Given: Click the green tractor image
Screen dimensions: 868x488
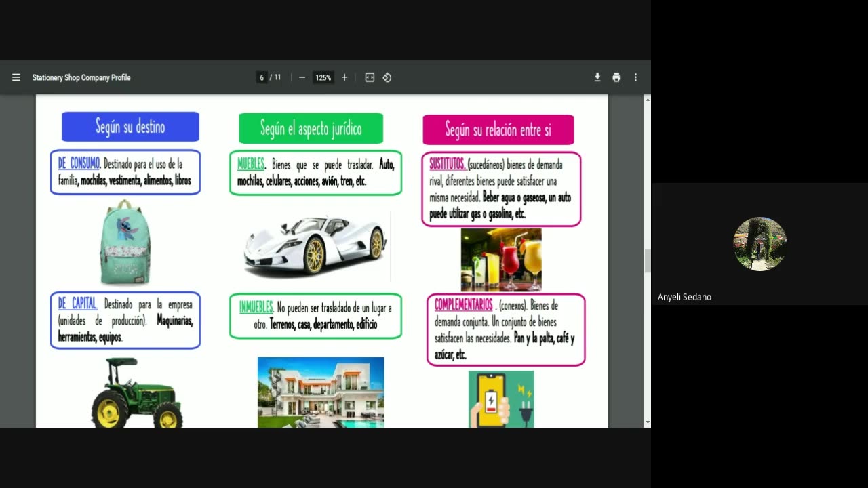Looking at the screenshot, I should (x=136, y=392).
